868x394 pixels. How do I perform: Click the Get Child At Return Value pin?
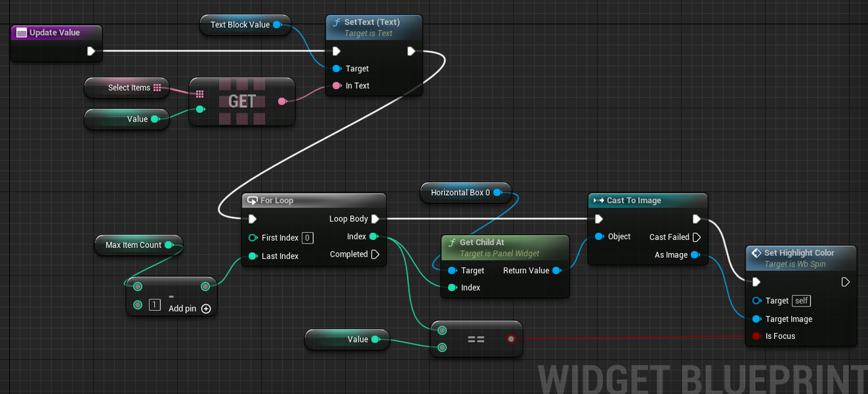click(556, 270)
